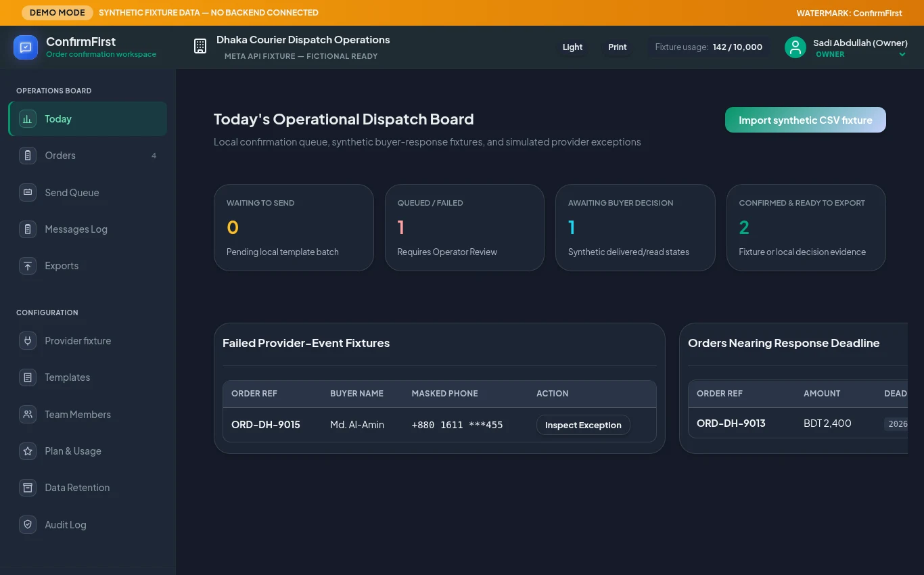Click the Messages Log icon
Screen dimensions: 924x575
click(28, 229)
